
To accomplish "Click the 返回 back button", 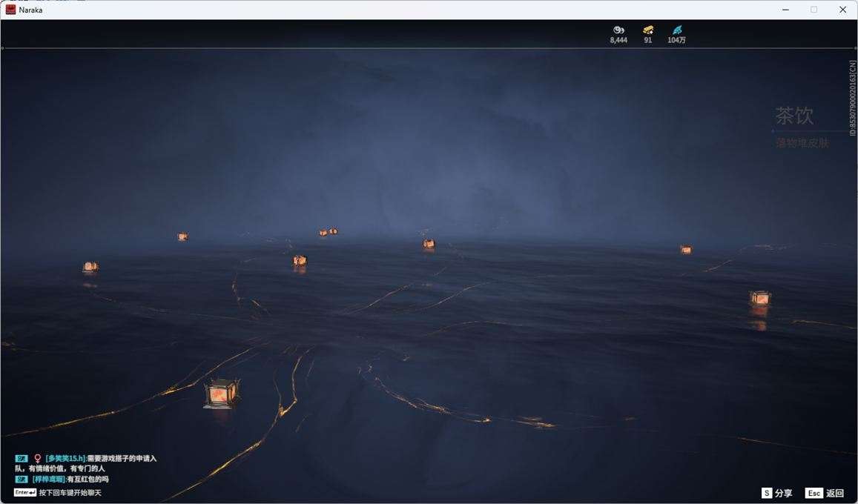I will coord(834,493).
